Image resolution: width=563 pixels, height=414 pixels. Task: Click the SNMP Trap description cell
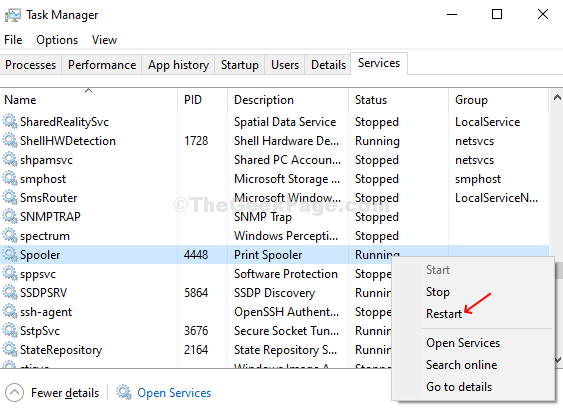click(x=263, y=217)
